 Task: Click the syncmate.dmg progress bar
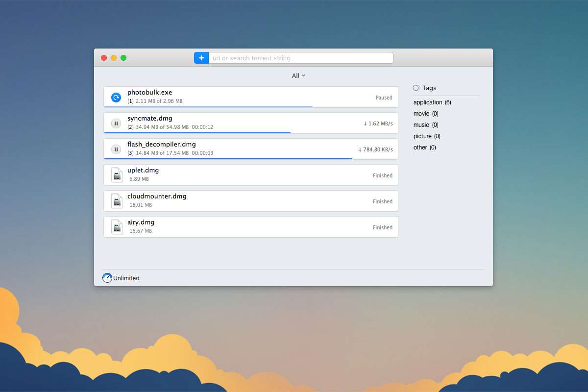[x=197, y=132]
